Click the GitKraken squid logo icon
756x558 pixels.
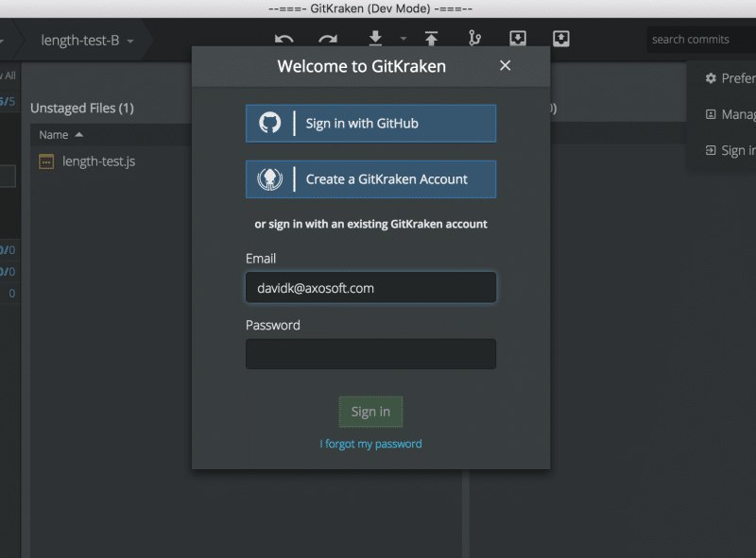click(x=270, y=179)
